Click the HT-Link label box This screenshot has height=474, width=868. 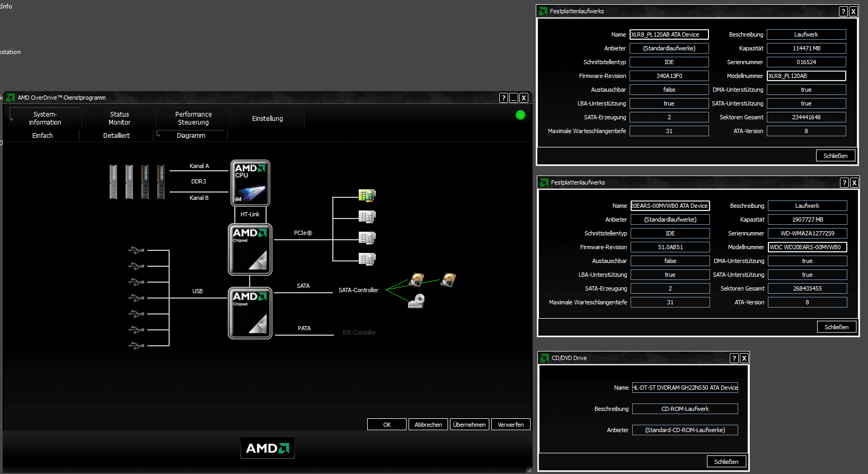pos(250,214)
